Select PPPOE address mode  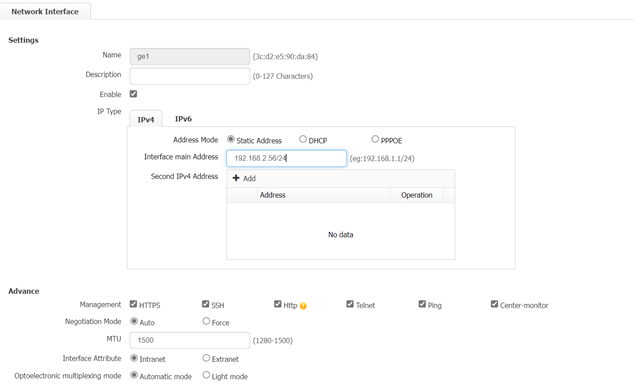coord(375,139)
